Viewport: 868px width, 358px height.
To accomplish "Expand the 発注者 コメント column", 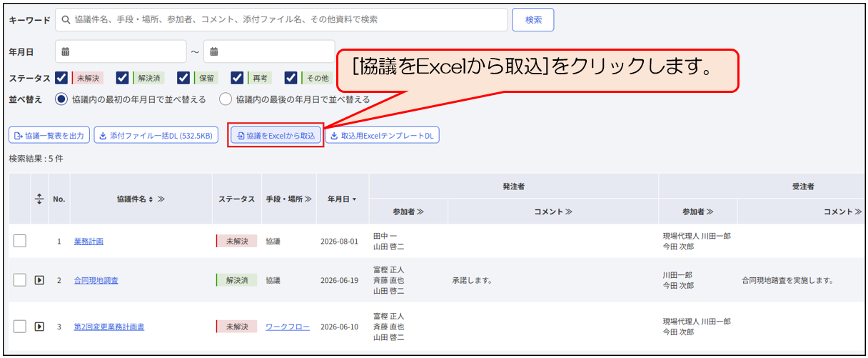I will pos(569,212).
